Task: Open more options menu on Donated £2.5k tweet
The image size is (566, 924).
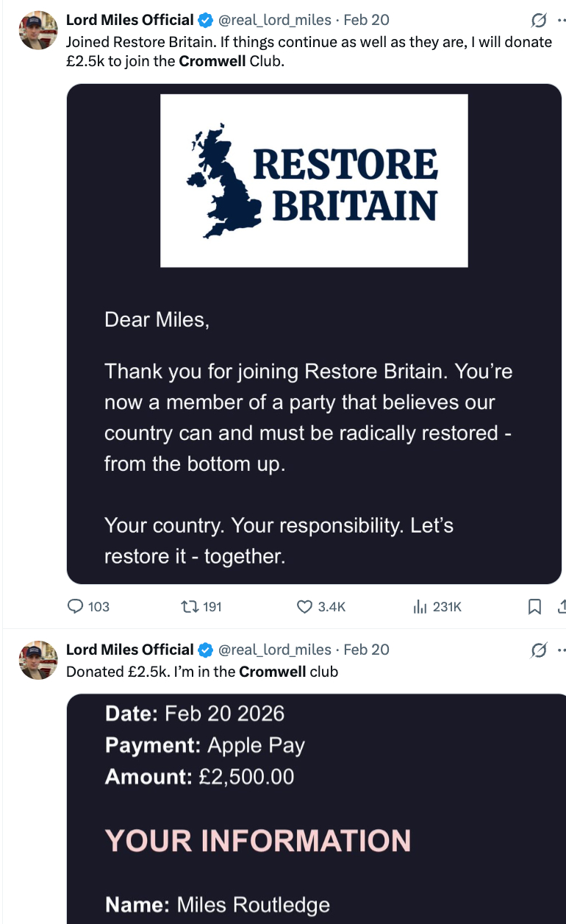Action: pyautogui.click(x=562, y=650)
